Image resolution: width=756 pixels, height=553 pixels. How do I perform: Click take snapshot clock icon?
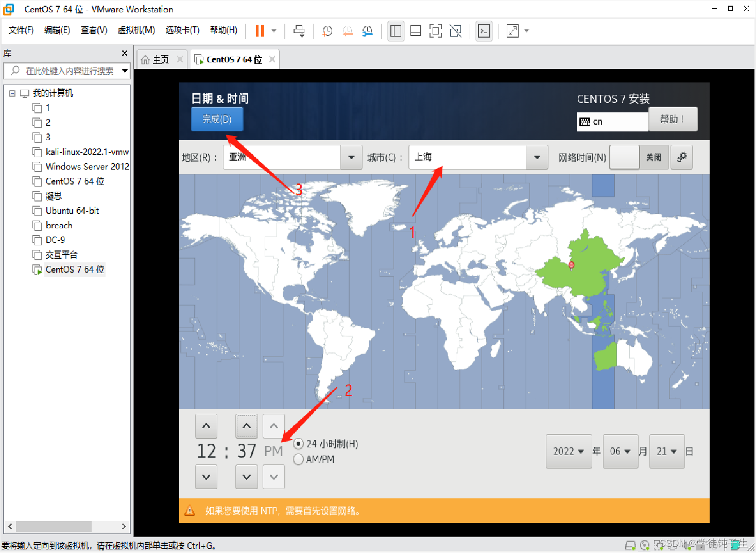327,31
